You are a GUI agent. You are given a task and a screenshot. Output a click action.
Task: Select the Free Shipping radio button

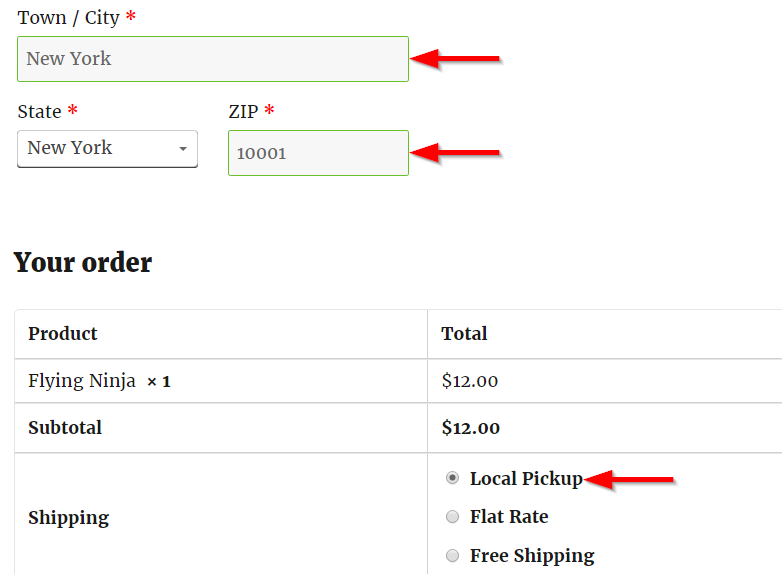[x=452, y=556]
